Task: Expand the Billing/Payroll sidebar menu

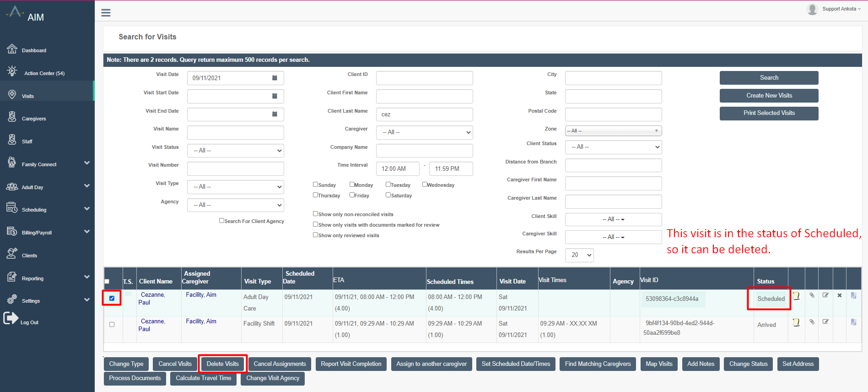Action: click(x=87, y=232)
